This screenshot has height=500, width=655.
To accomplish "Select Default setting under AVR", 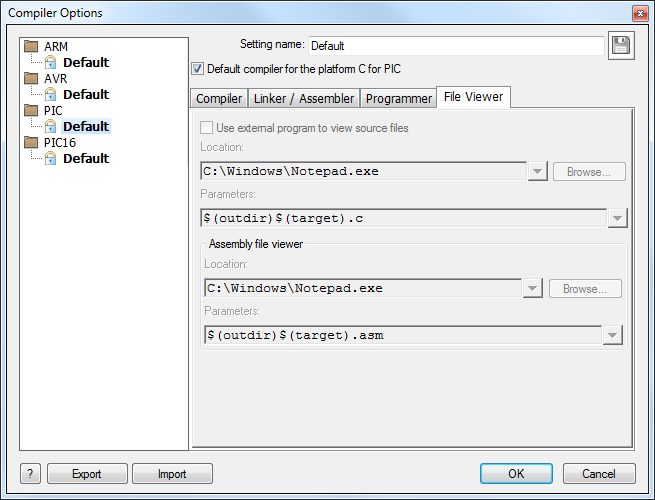I will 86,94.
